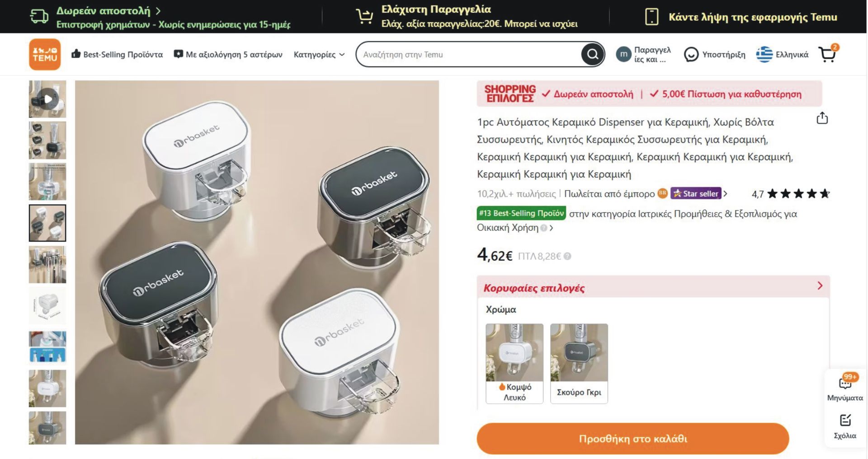Open Best-Selling Προϊόντα menu item
This screenshot has height=459, width=868.
[117, 55]
